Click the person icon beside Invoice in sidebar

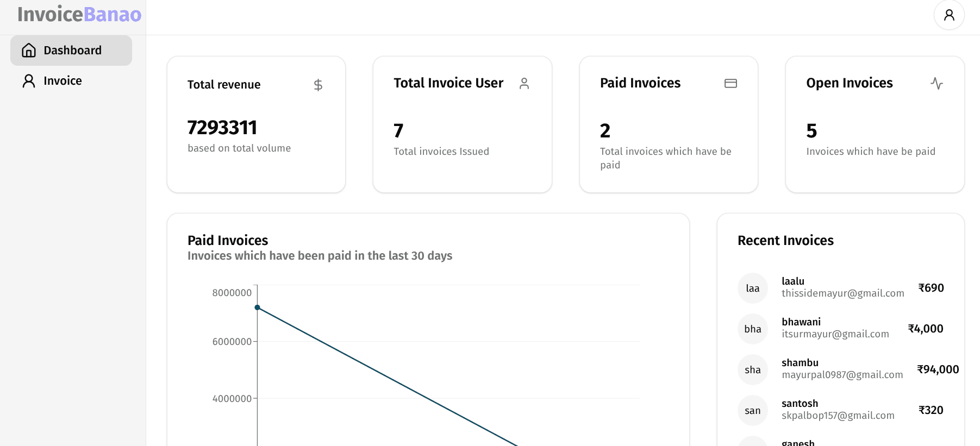pos(29,81)
